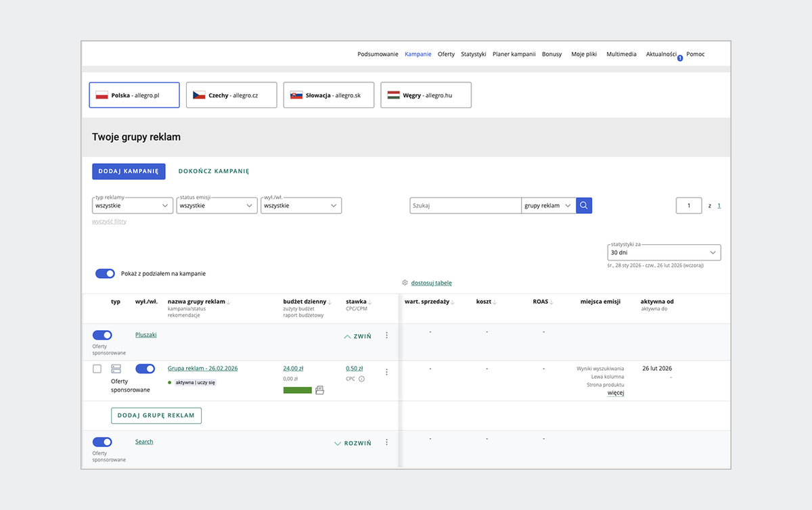This screenshot has height=510, width=812.
Task: Toggle Pokaż z podziałem na kampanie switch
Action: 105,274
